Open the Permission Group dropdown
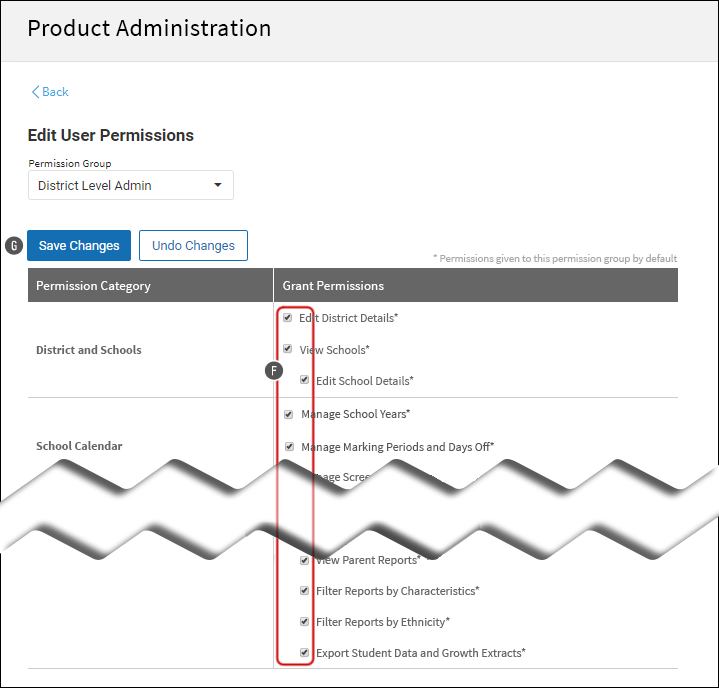Screen dimensions: 719x688 click(131, 185)
